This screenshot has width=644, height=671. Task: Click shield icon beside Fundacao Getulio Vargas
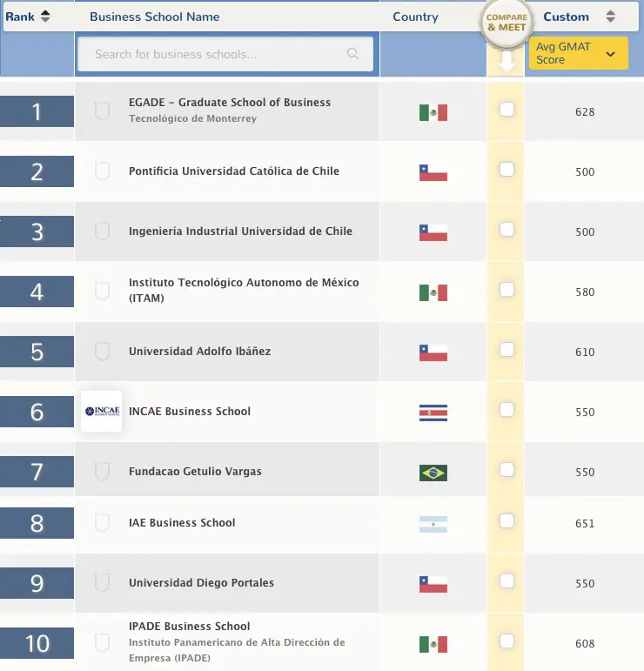(103, 471)
